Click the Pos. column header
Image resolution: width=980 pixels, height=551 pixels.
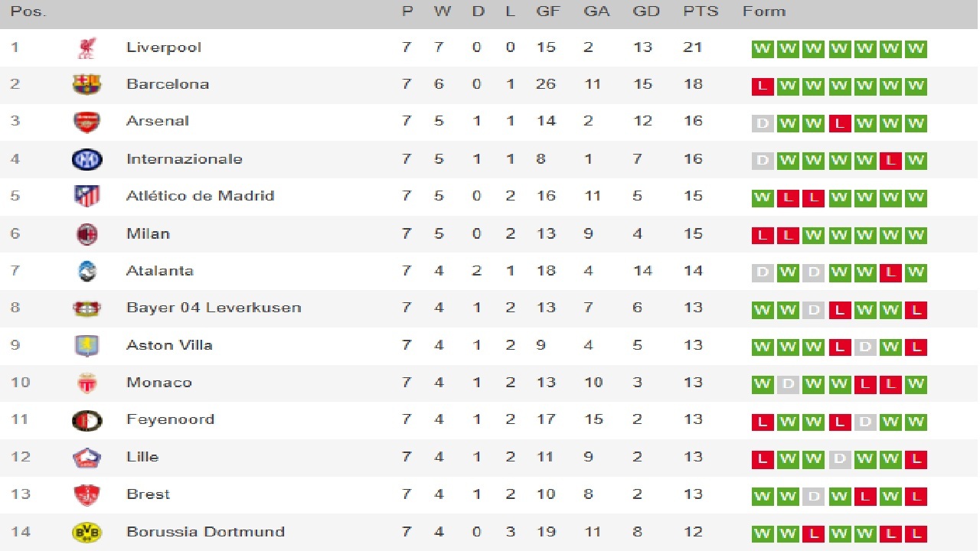pyautogui.click(x=28, y=11)
